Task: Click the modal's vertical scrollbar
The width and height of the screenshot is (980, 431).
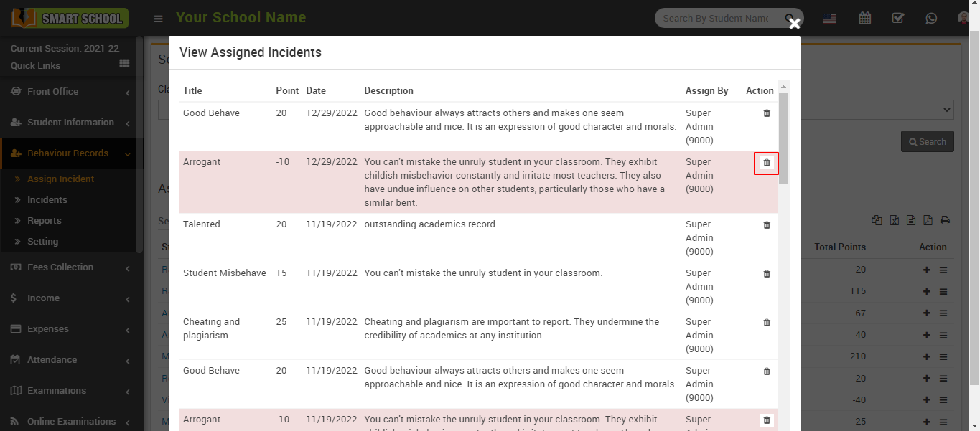Action: click(x=783, y=136)
